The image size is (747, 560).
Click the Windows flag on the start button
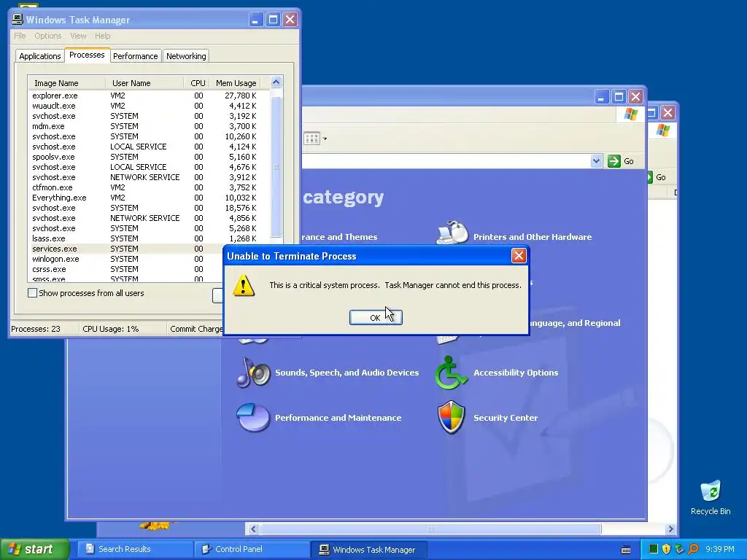(15, 549)
